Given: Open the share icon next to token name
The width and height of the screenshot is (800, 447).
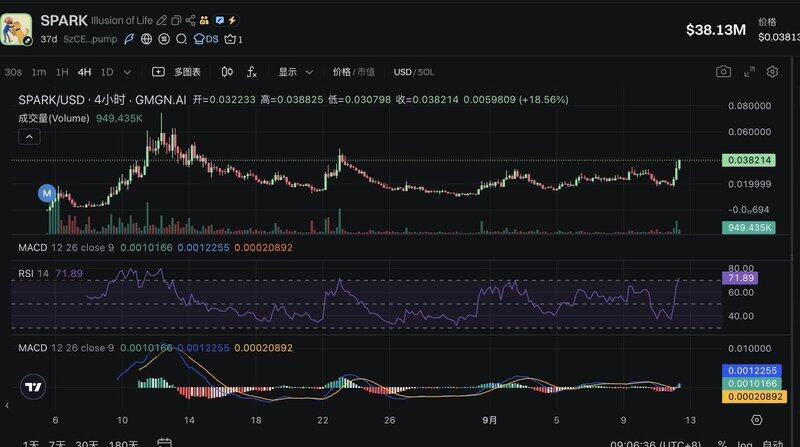Looking at the screenshot, I should [x=190, y=20].
